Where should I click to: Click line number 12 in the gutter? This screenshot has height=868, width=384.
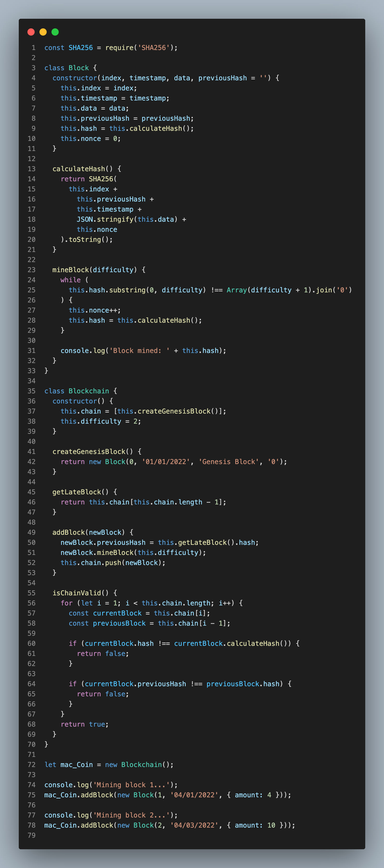pos(31,159)
